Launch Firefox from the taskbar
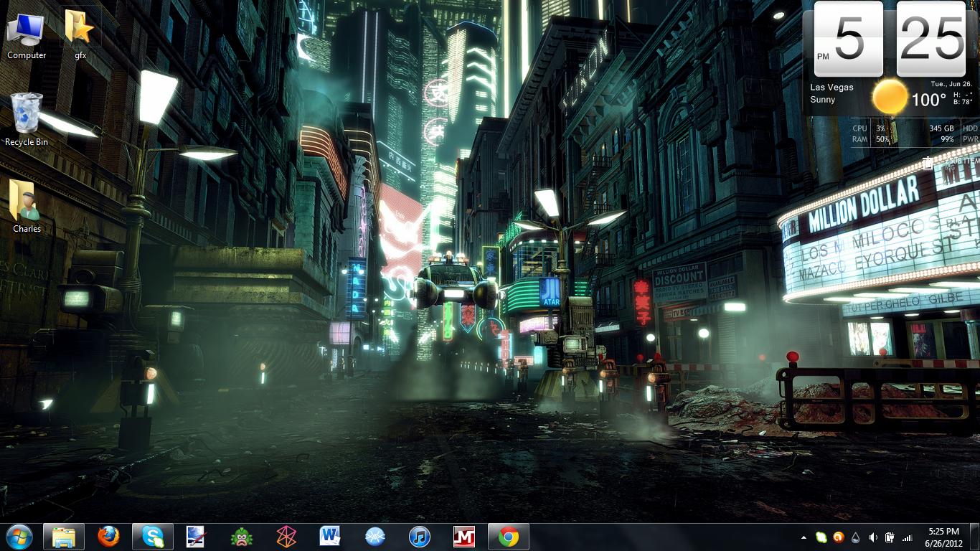Screen dimensions: 980x551 [x=108, y=536]
